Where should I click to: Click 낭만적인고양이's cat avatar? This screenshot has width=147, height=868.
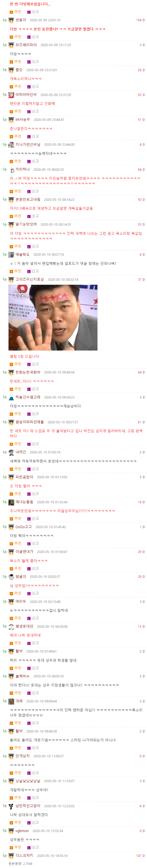pos(11,806)
